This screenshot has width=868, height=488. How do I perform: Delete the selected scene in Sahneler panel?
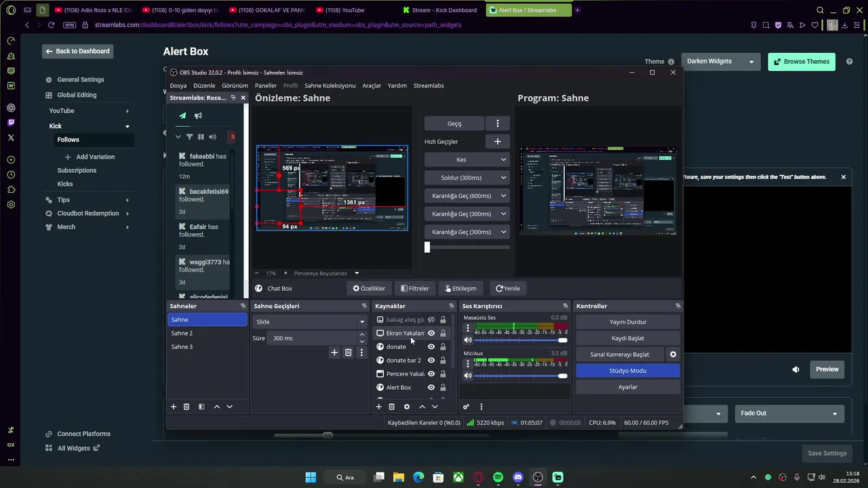coord(186,407)
